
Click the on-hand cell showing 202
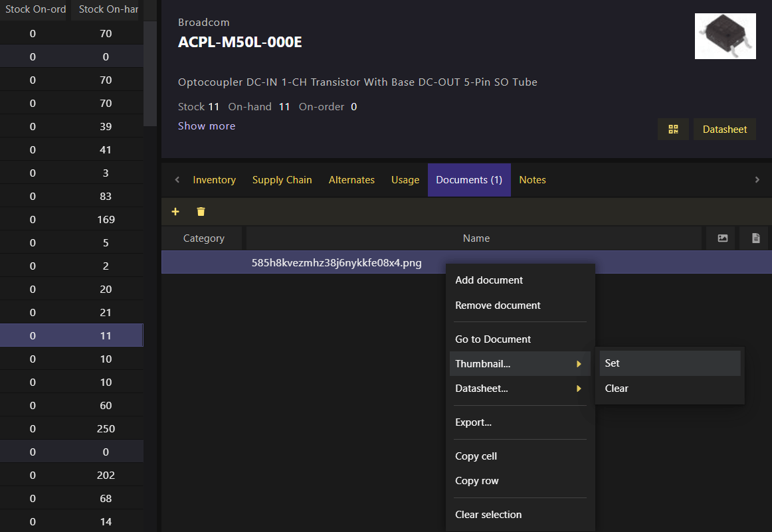coord(106,475)
